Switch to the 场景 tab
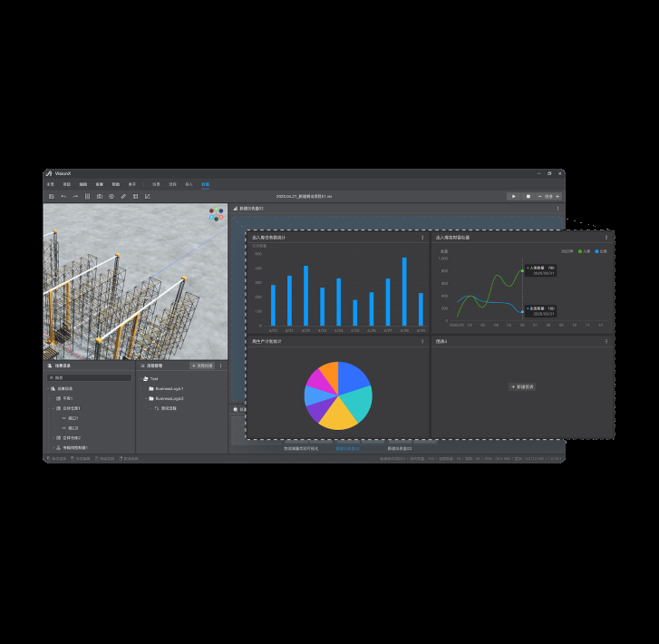Screen dimensions: 659x644 click(x=156, y=184)
